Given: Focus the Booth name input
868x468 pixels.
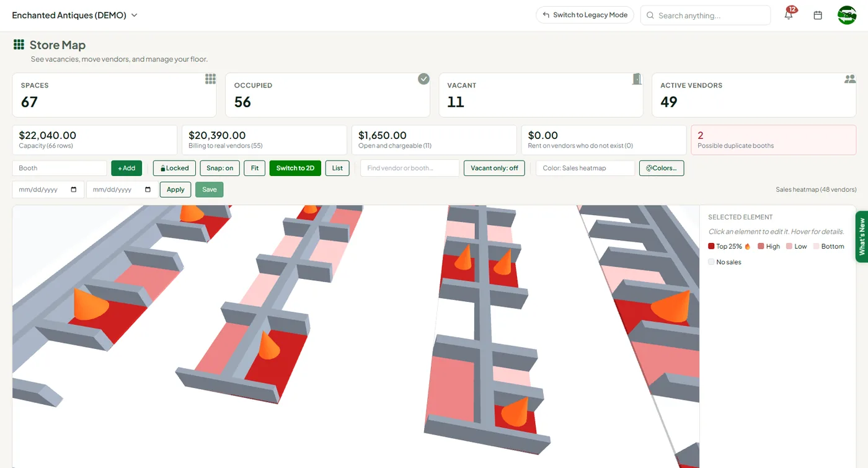Looking at the screenshot, I should pyautogui.click(x=60, y=168).
